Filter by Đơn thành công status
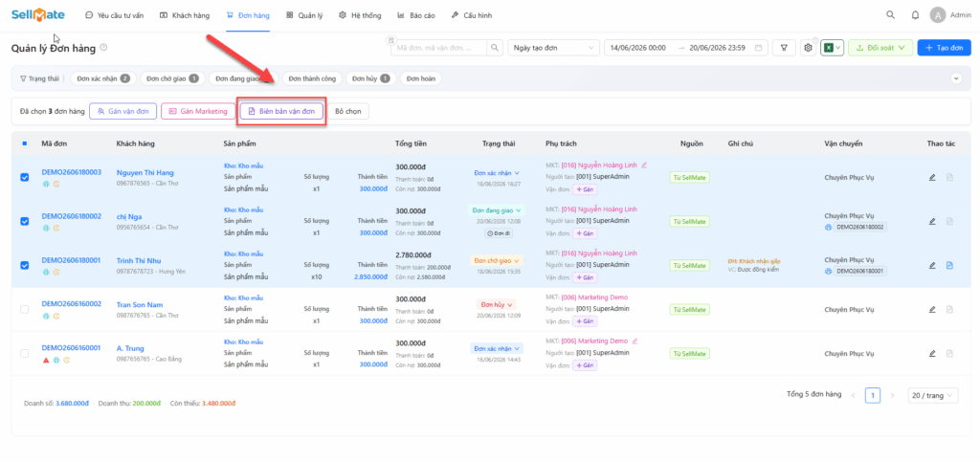Screen dimensions: 980x462 (311, 78)
